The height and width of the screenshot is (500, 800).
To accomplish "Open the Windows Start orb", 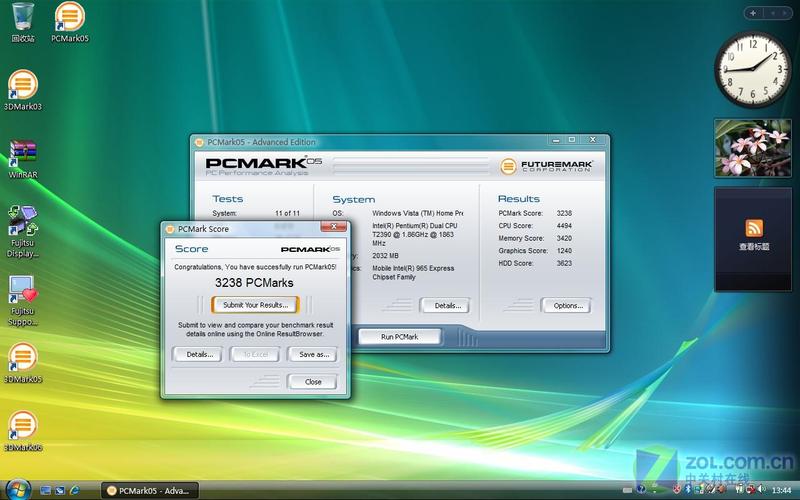I will [x=19, y=490].
